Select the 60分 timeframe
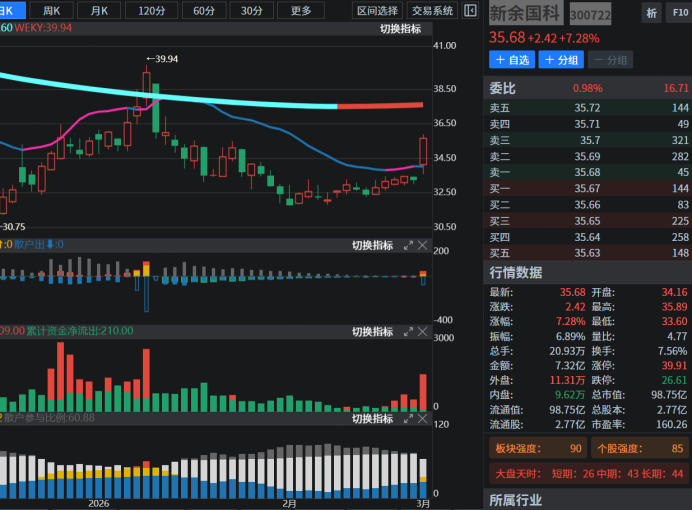Image resolution: width=692 pixels, height=510 pixels. point(203,11)
